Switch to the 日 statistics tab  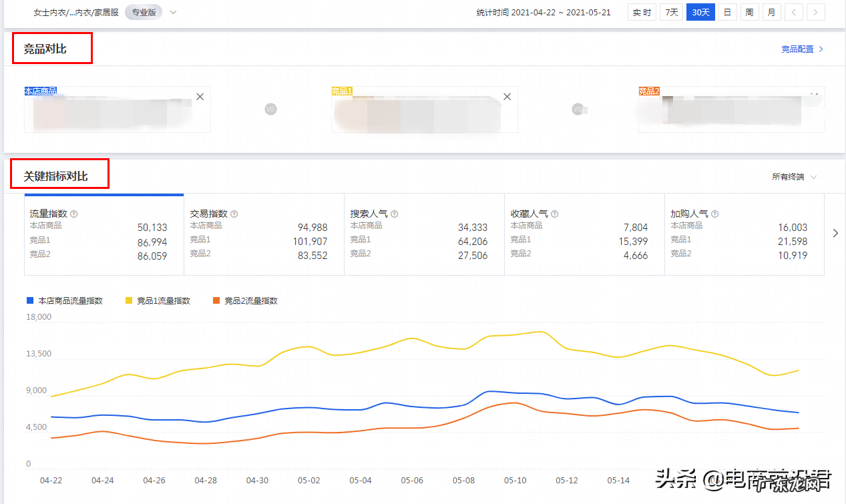[x=727, y=12]
